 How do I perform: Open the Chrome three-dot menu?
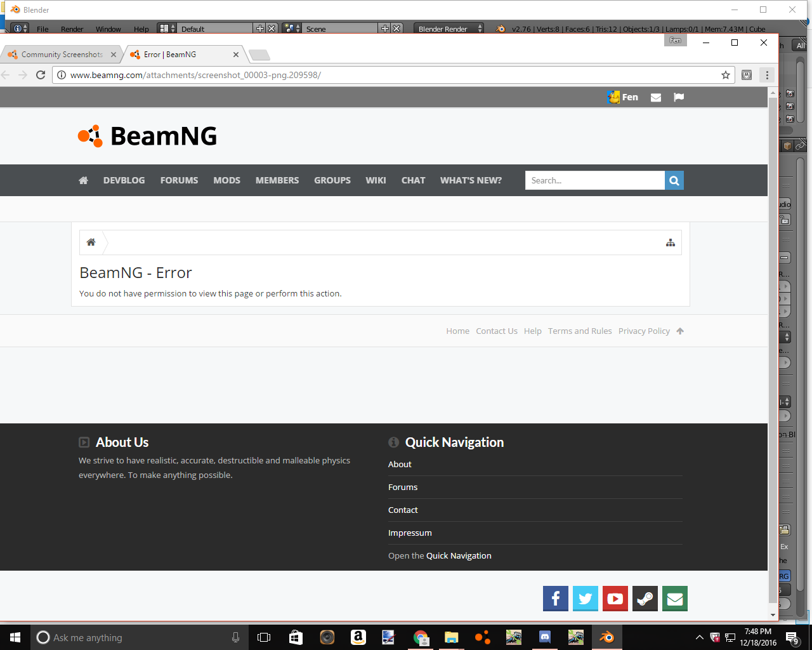click(x=767, y=75)
